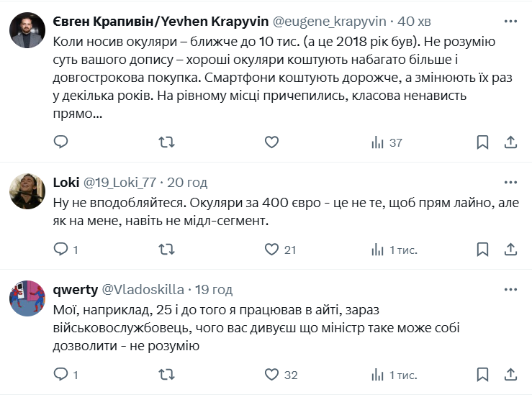Like Loki's tweet with 21 likes

271,250
